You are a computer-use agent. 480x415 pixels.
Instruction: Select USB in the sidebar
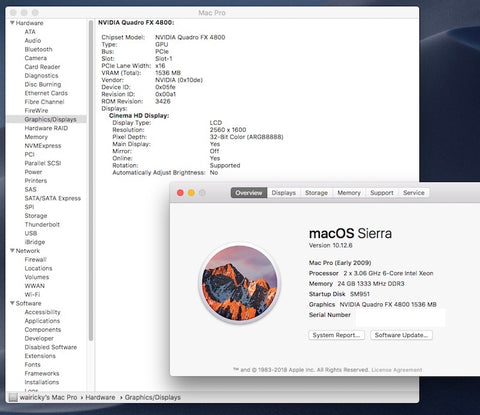(31, 233)
